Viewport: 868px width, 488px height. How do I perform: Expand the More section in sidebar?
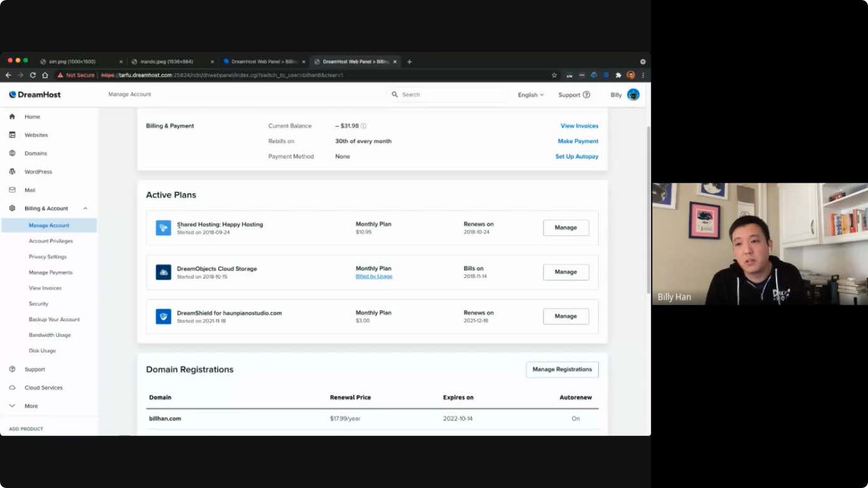point(31,406)
